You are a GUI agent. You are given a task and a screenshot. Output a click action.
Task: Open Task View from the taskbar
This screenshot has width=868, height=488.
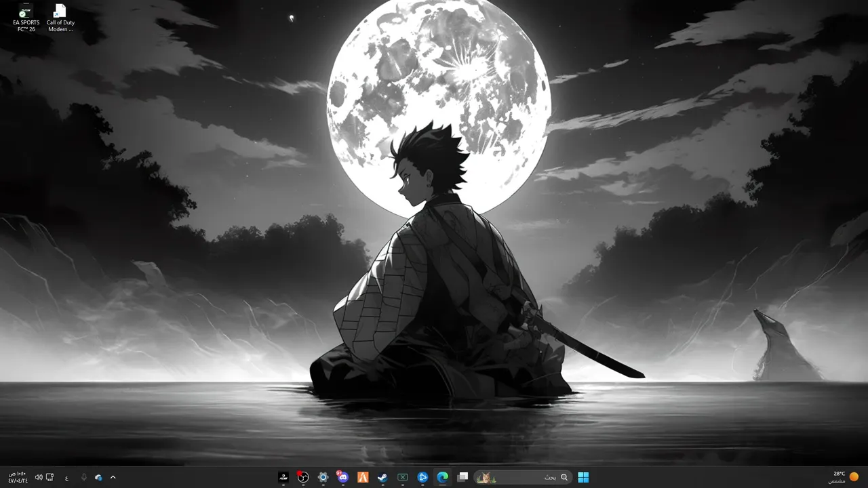[462, 477]
